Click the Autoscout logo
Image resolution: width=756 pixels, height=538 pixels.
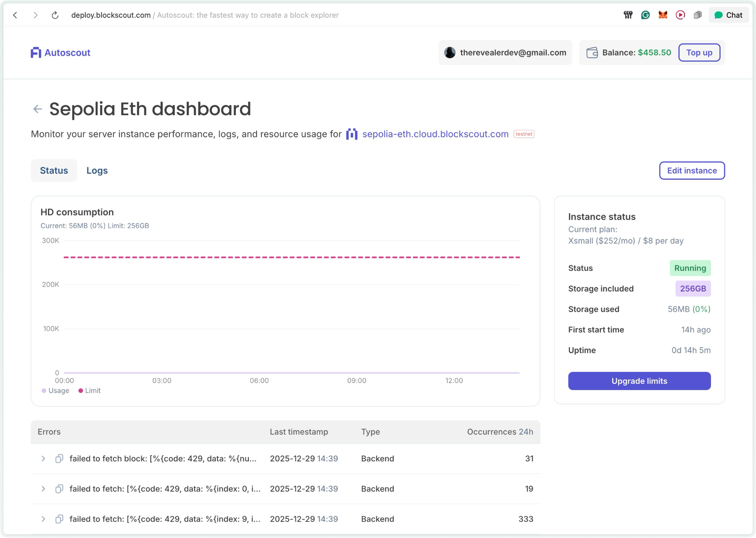pyautogui.click(x=60, y=53)
